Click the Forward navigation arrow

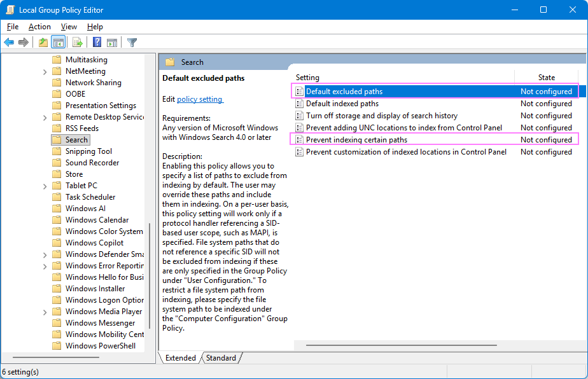pos(24,42)
